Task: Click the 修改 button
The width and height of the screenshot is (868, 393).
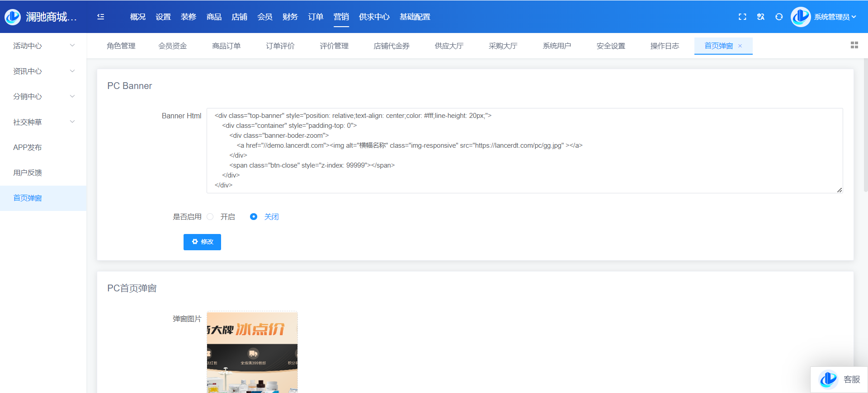Action: point(202,242)
